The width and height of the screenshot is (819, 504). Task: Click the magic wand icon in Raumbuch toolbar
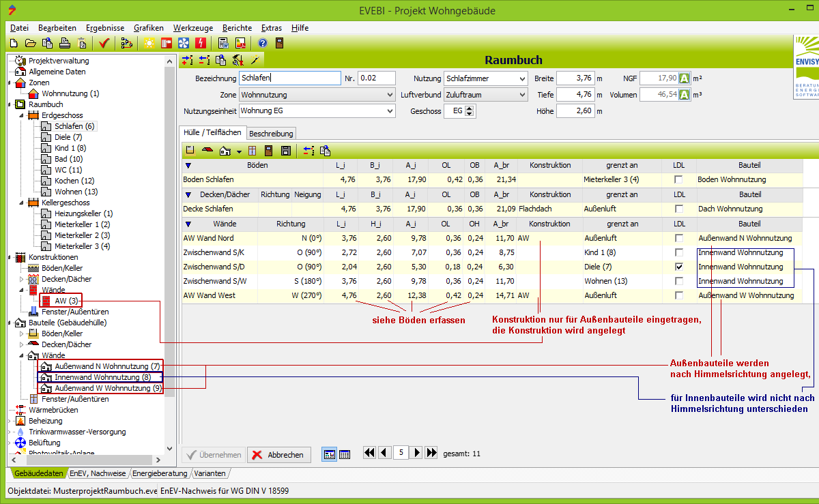tap(255, 61)
